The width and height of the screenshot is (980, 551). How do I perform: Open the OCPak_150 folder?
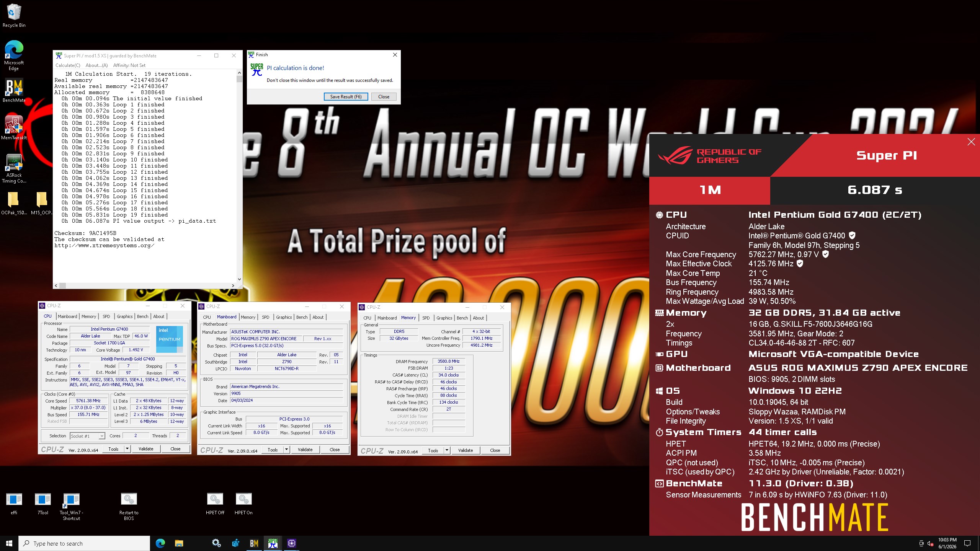point(14,203)
